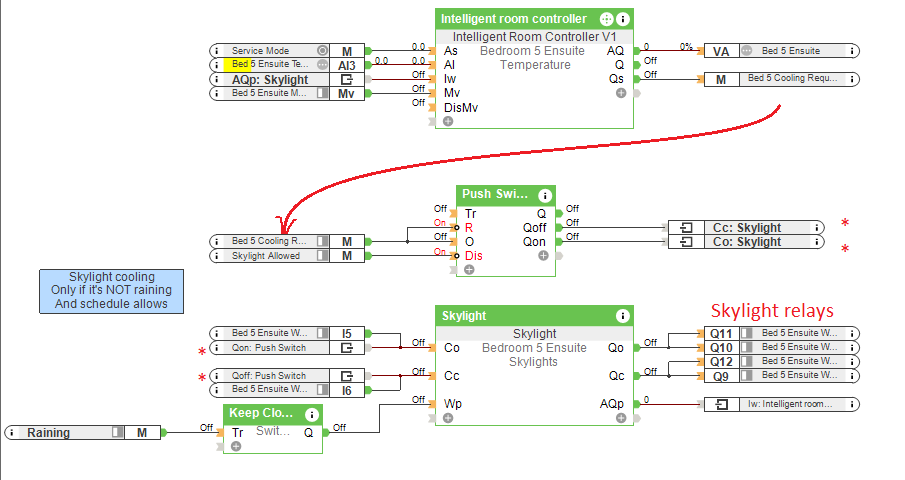Click digital state icon on Bed 5 Cooling R input

[322, 241]
